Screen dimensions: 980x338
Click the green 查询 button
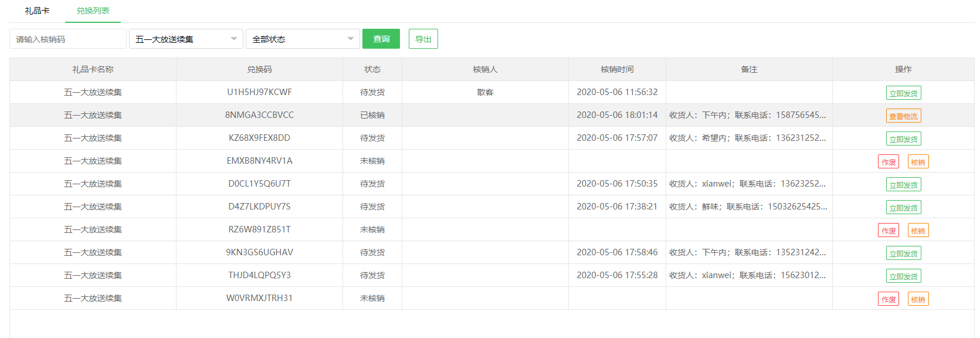(381, 39)
